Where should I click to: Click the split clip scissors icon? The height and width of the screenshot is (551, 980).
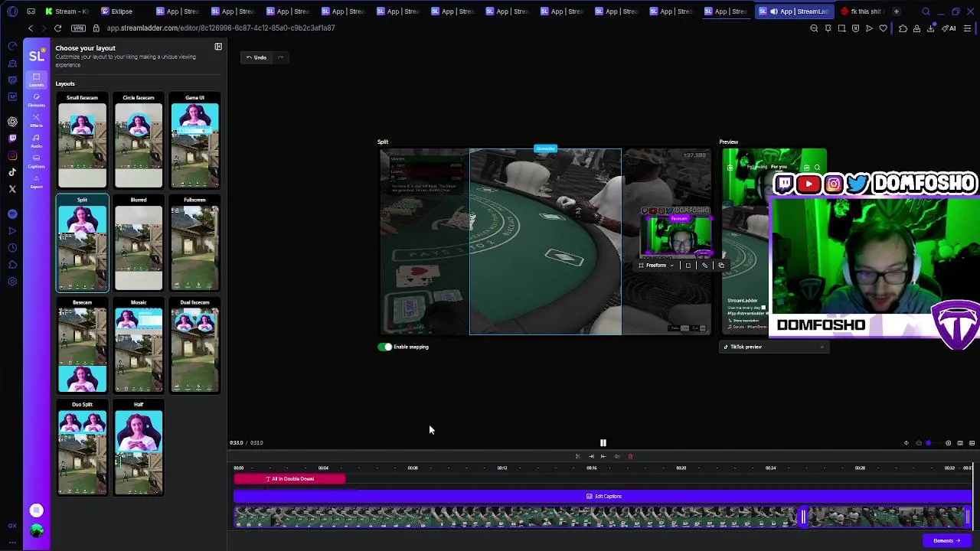click(x=577, y=456)
